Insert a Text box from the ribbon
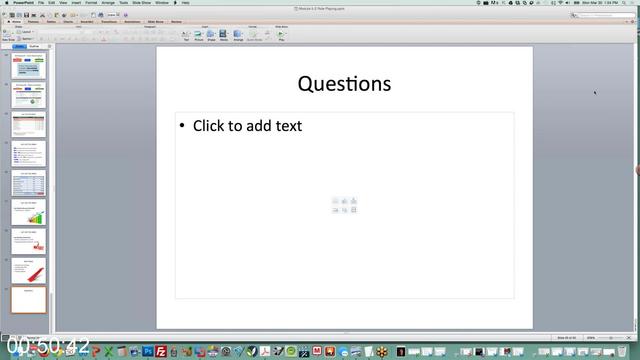 click(x=186, y=35)
